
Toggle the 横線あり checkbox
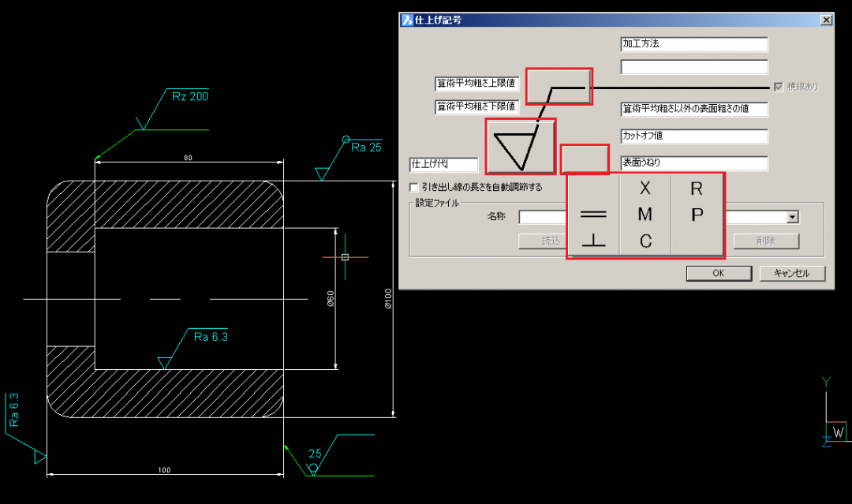(x=779, y=87)
